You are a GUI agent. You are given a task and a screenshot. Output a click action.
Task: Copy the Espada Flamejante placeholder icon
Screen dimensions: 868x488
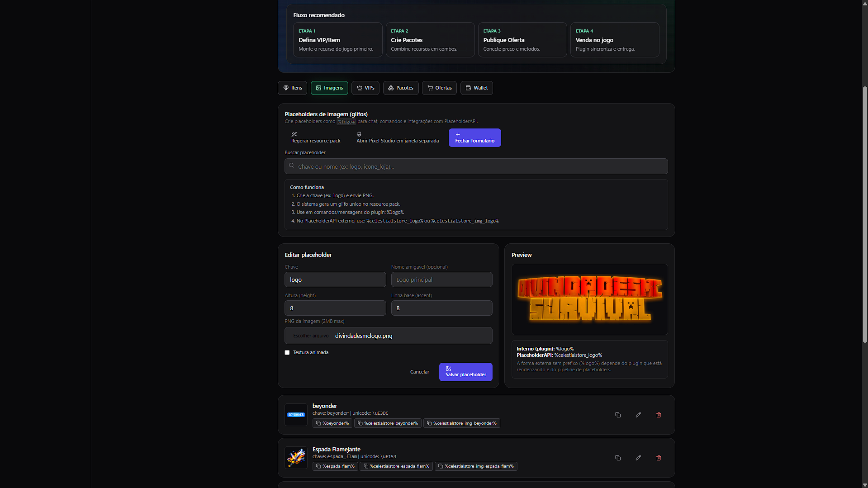[617, 458]
